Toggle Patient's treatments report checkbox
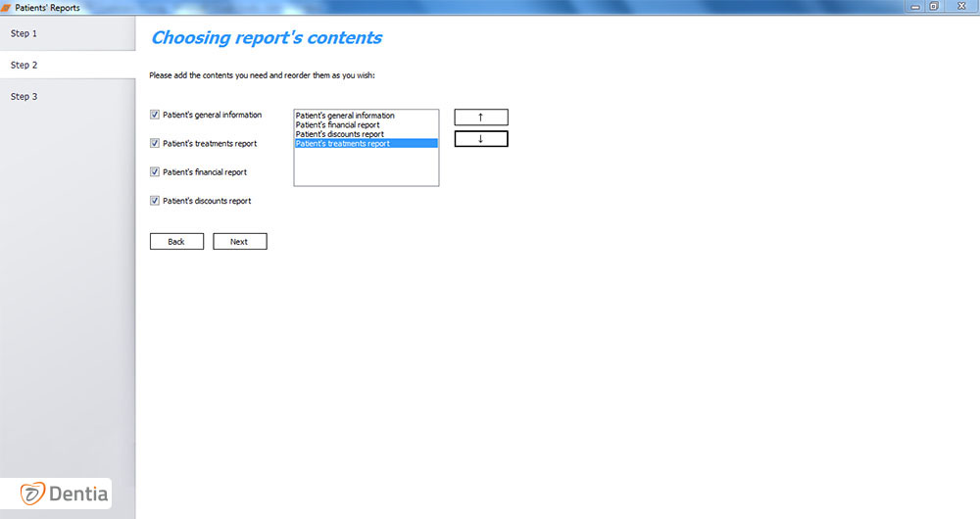The height and width of the screenshot is (519, 980). click(155, 143)
